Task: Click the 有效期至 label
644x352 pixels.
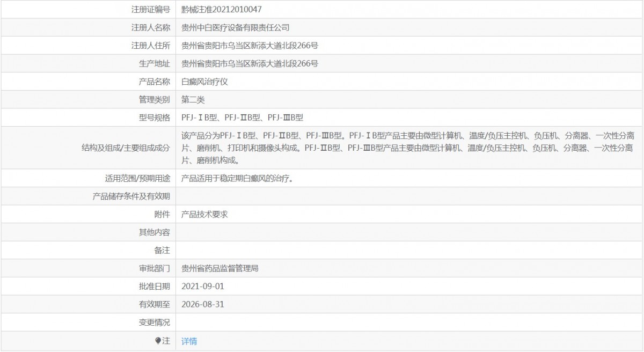Action: coord(155,304)
